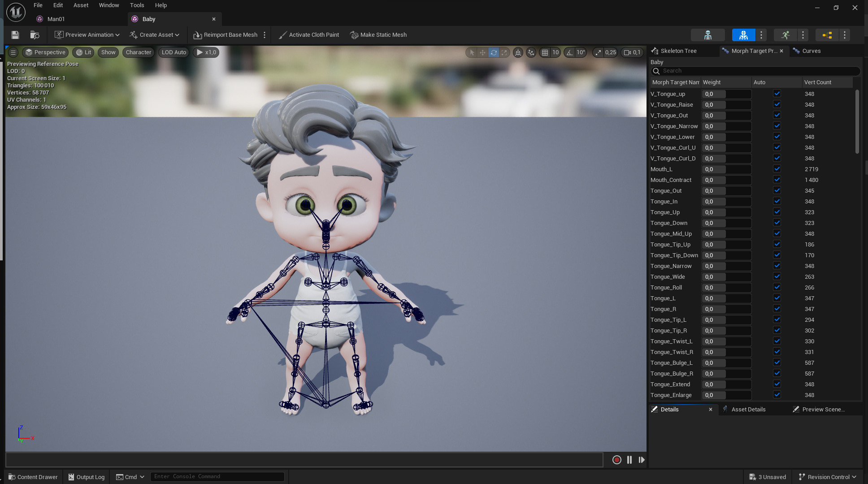Close the Morph Target Previewer tab
The height and width of the screenshot is (484, 868).
(781, 51)
